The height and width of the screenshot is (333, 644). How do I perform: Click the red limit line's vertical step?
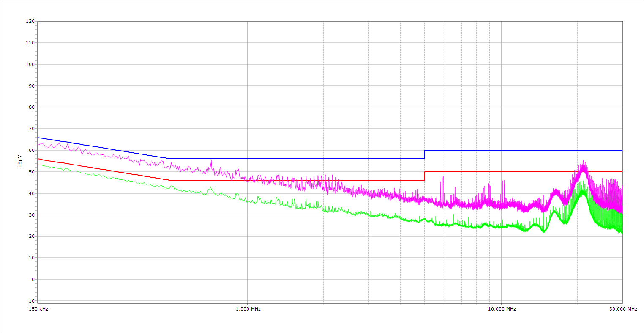(x=425, y=176)
